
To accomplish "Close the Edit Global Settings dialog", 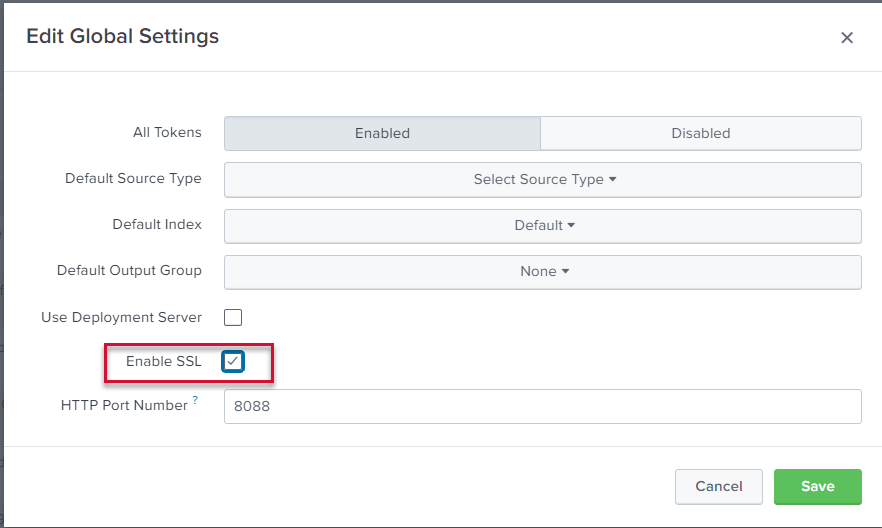I will (x=846, y=38).
